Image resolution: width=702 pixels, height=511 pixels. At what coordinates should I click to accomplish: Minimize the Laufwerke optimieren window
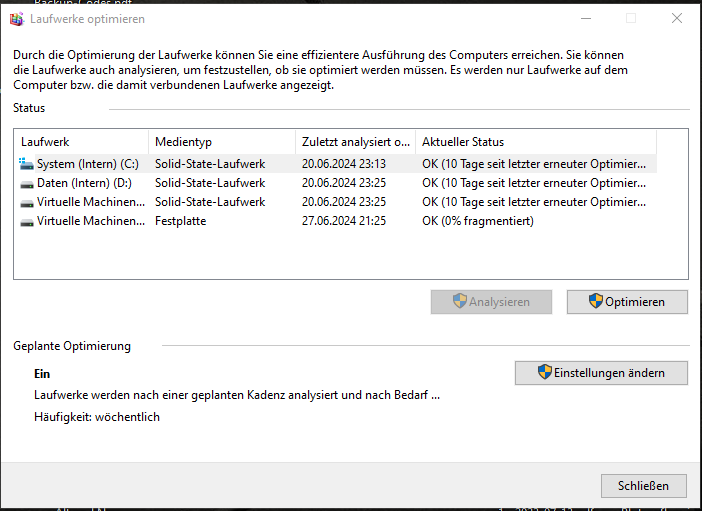coord(586,18)
